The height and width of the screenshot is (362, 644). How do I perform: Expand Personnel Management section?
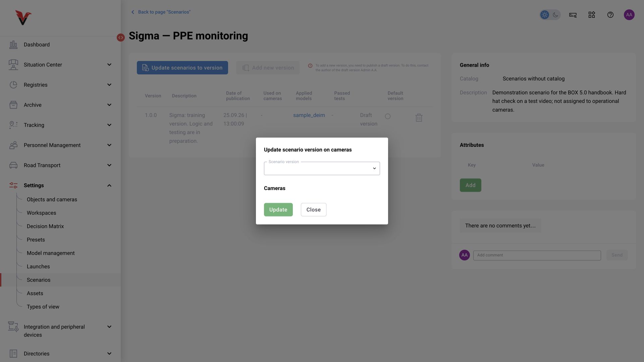click(x=109, y=145)
